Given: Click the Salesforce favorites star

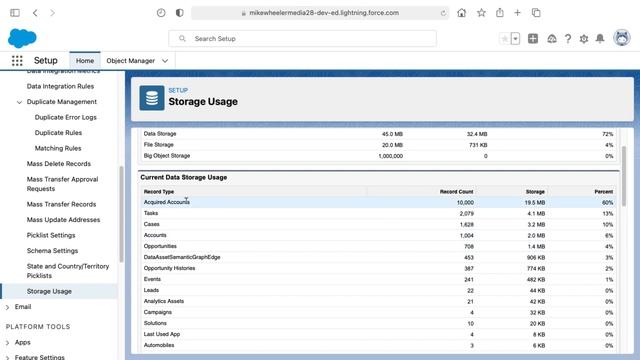Looking at the screenshot, I should [x=504, y=39].
